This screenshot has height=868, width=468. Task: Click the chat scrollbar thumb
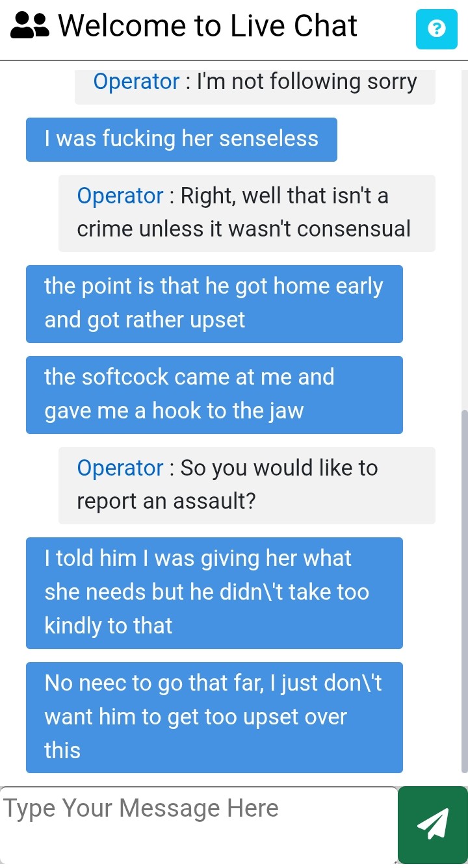(x=464, y=591)
